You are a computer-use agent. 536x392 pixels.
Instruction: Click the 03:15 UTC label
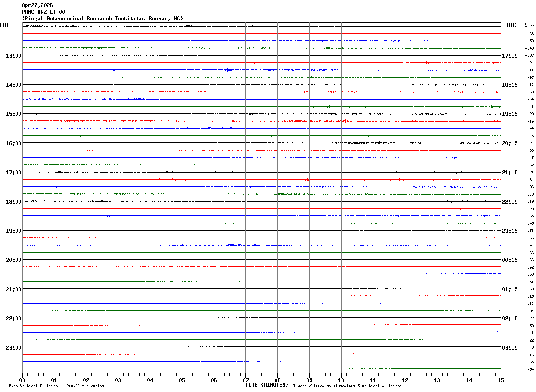[510, 348]
